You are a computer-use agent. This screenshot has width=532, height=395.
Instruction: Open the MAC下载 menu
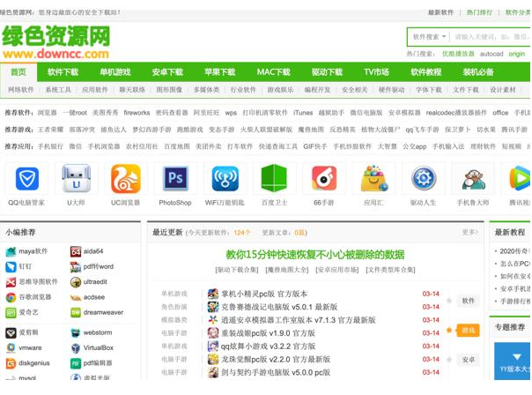[273, 72]
